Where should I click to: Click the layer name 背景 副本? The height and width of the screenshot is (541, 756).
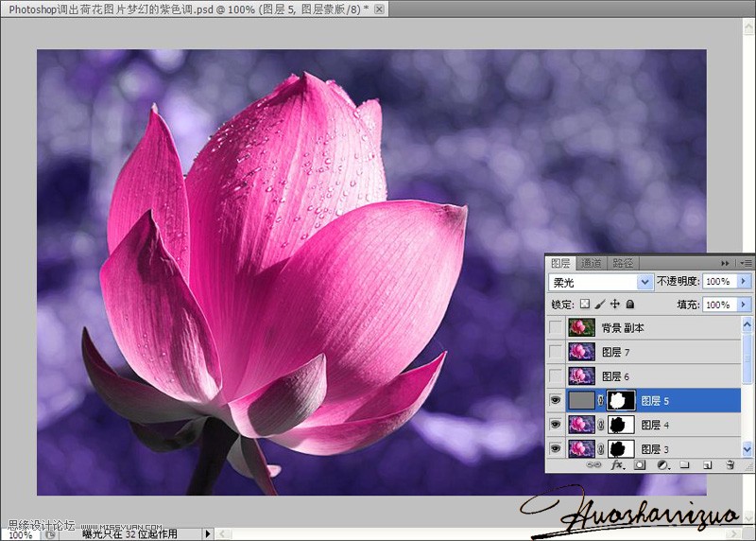(623, 328)
